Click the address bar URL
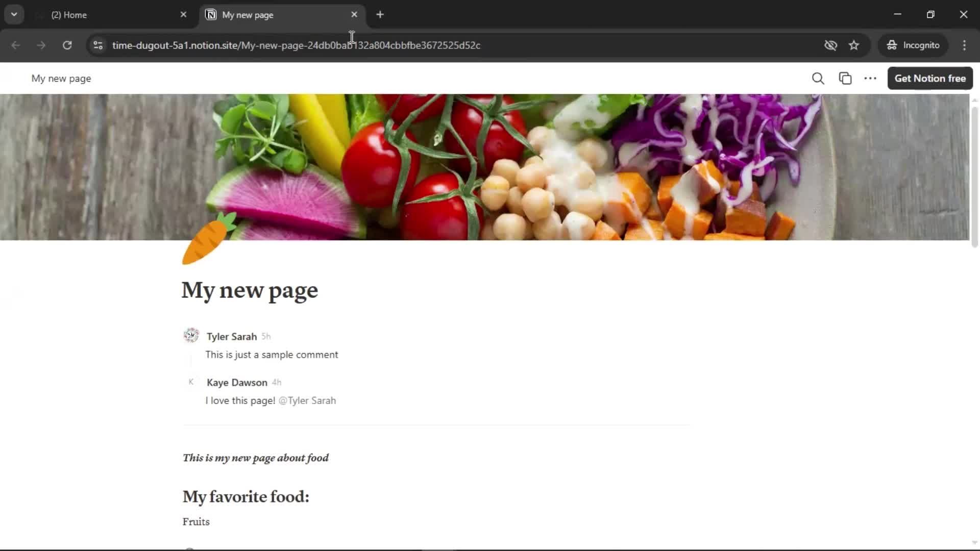This screenshot has height=551, width=980. click(x=296, y=45)
